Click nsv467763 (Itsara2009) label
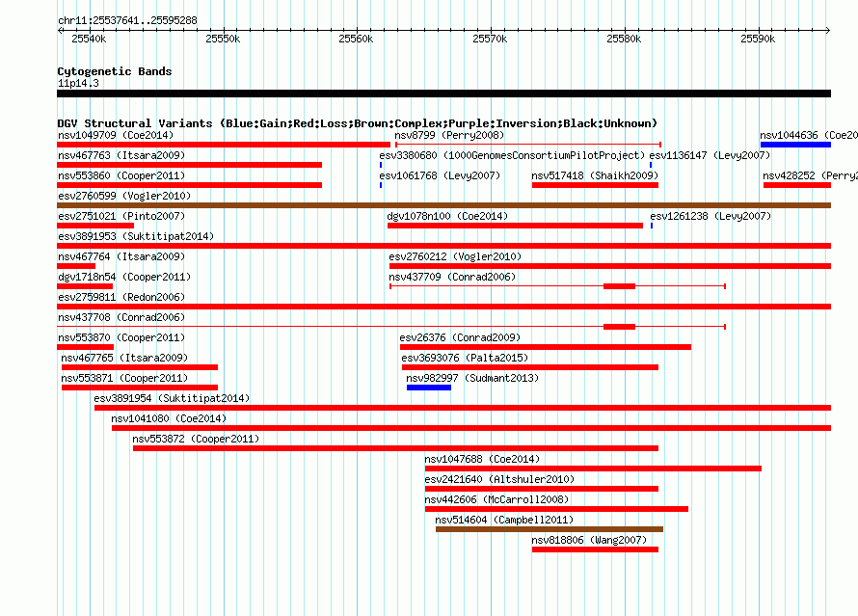The height and width of the screenshot is (616, 858). [x=121, y=155]
